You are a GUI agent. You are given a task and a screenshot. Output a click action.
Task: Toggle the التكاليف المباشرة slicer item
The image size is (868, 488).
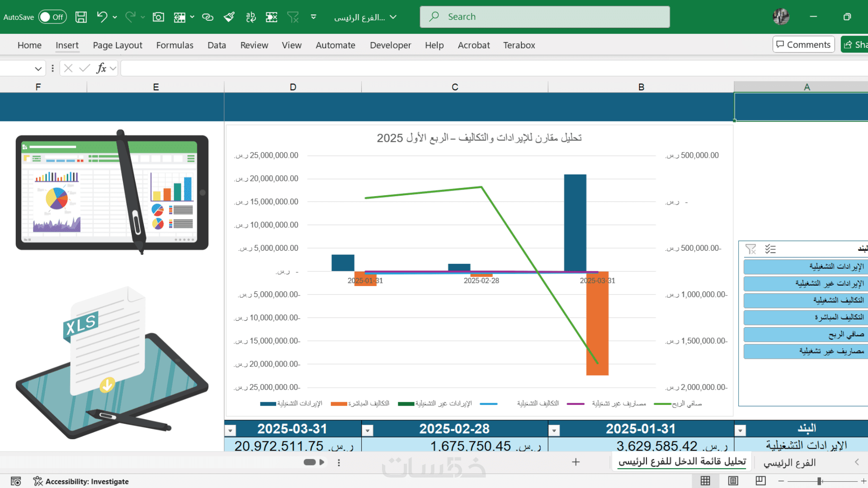[x=805, y=317]
